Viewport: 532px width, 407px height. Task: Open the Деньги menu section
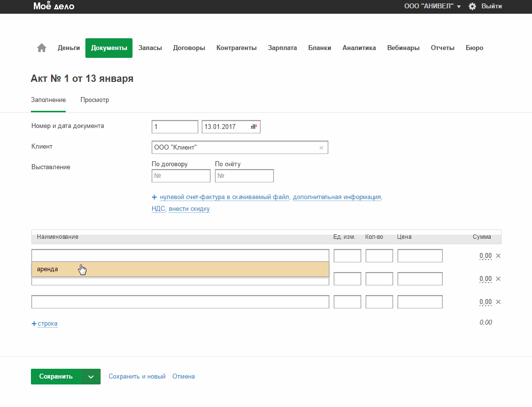69,48
